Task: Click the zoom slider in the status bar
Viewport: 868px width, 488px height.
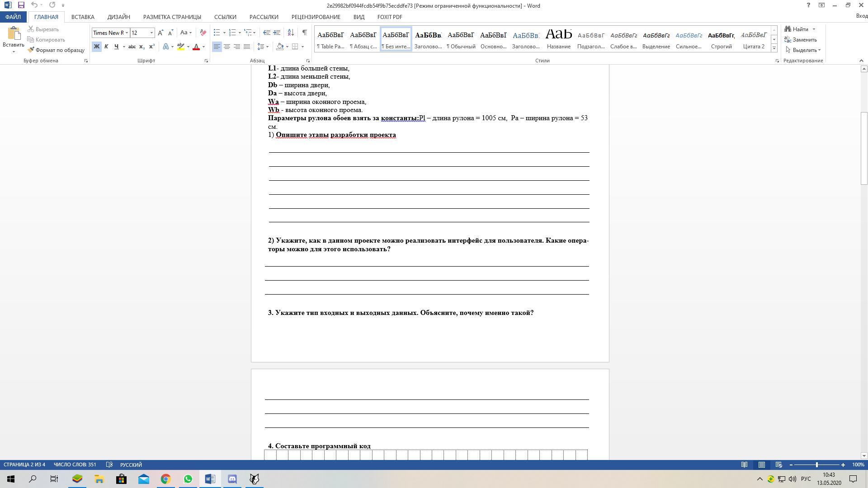Action: click(816, 465)
